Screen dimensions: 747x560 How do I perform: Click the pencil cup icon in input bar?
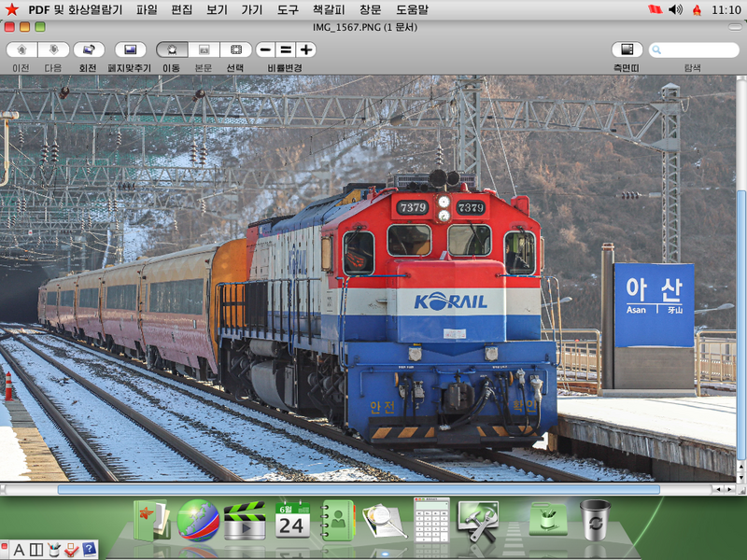point(54,550)
